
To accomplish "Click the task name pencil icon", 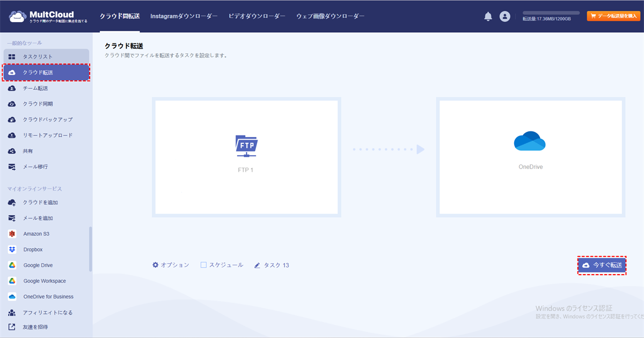I will coord(257,265).
